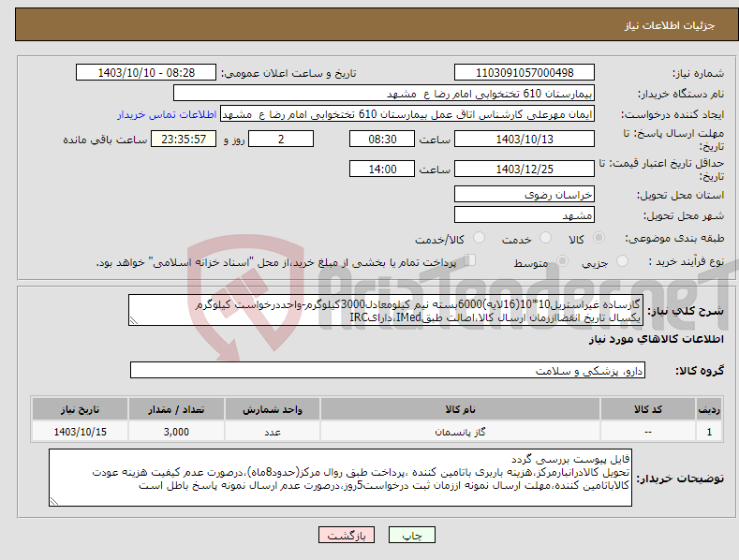
Task: Click the buyer organization name field
Action: pyautogui.click(x=384, y=94)
